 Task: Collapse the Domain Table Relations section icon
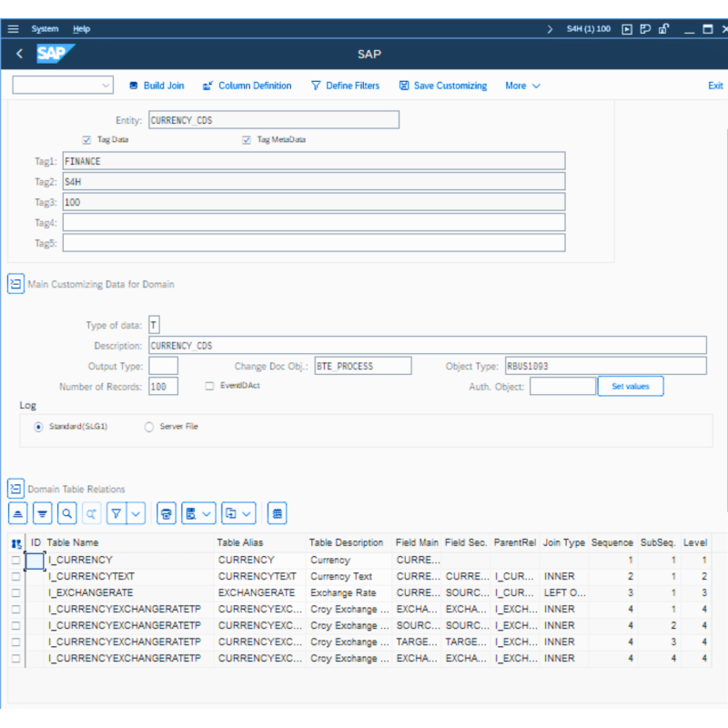[15, 489]
